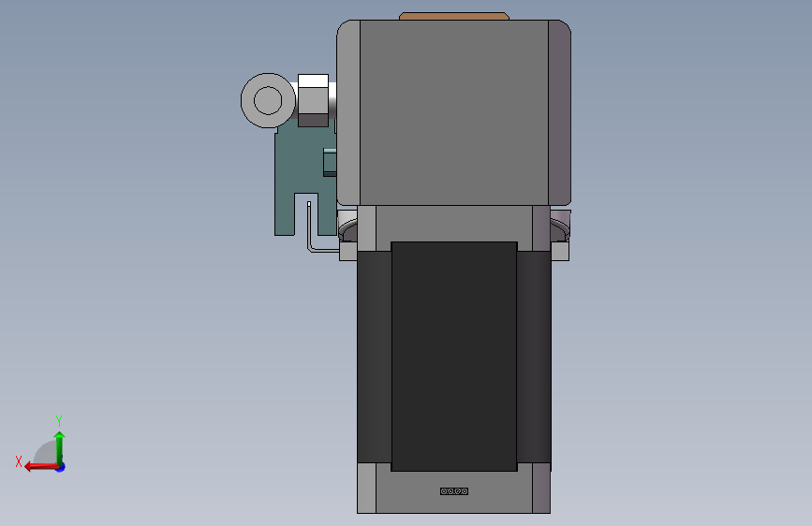This screenshot has width=812, height=526.
Task: Select the round gray washer ring
Action: (268, 100)
